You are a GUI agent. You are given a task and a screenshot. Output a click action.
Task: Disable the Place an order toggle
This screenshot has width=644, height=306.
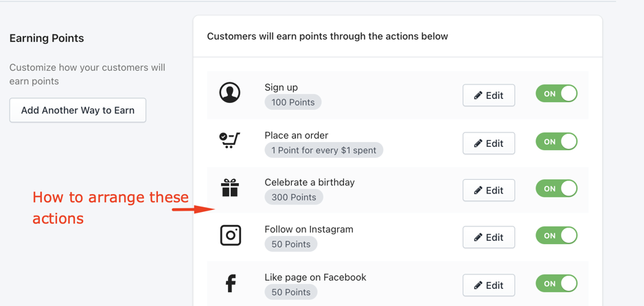click(x=557, y=141)
